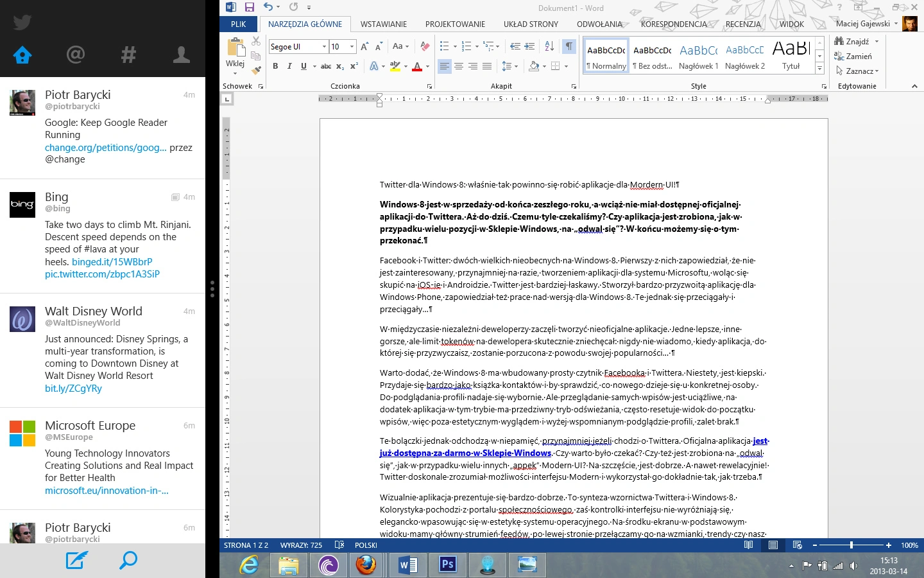Sort text A to Z icon
The width and height of the screenshot is (924, 578).
pos(549,46)
